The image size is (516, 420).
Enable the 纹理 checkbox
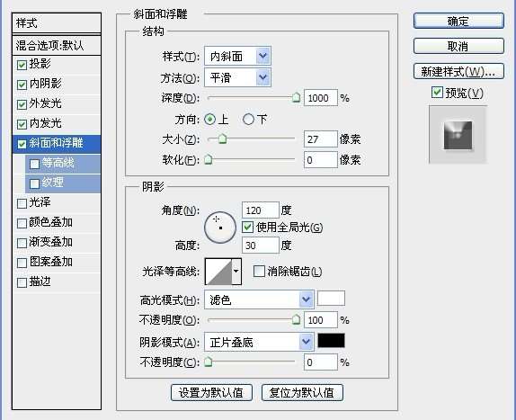(x=34, y=183)
